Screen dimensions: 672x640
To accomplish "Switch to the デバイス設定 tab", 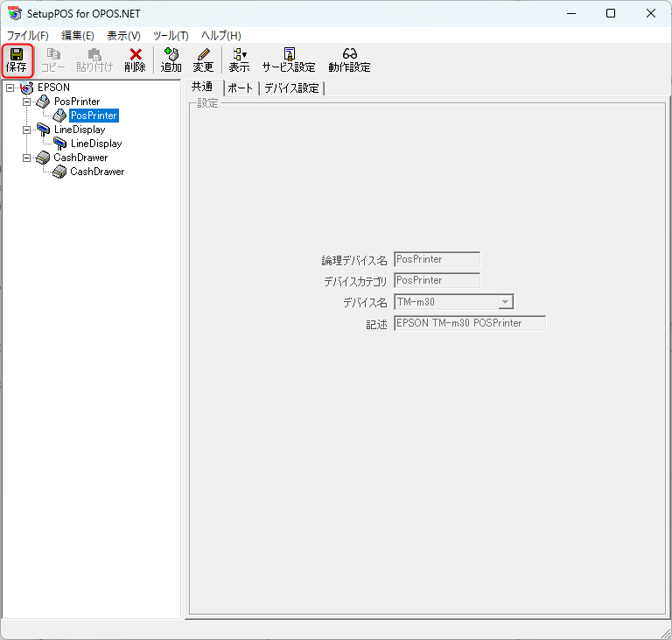I will [291, 88].
